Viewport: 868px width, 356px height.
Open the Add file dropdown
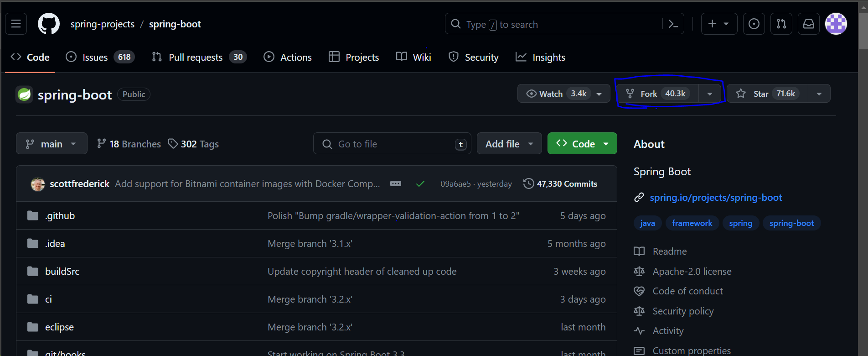click(x=509, y=143)
